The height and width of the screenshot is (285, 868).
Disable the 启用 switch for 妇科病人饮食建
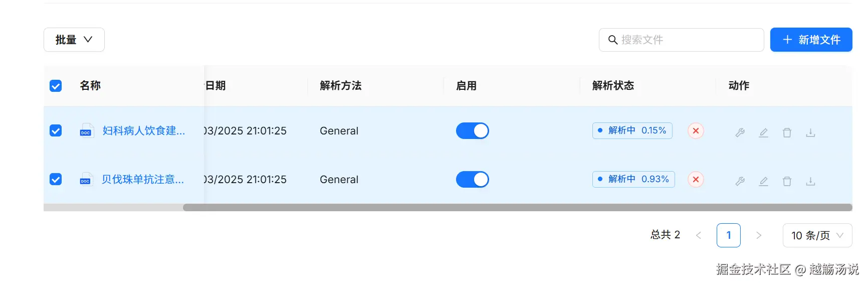pos(472,130)
